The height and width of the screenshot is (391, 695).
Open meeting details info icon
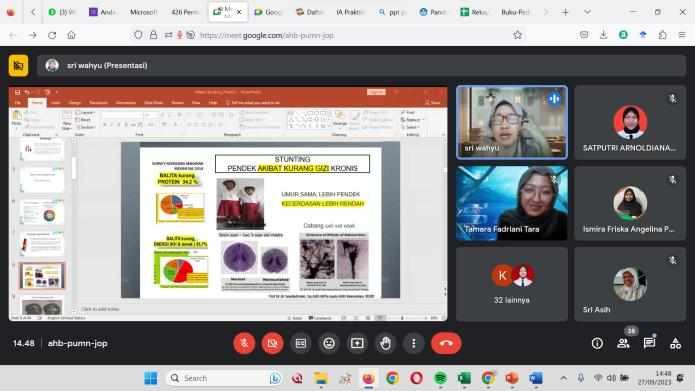(597, 343)
